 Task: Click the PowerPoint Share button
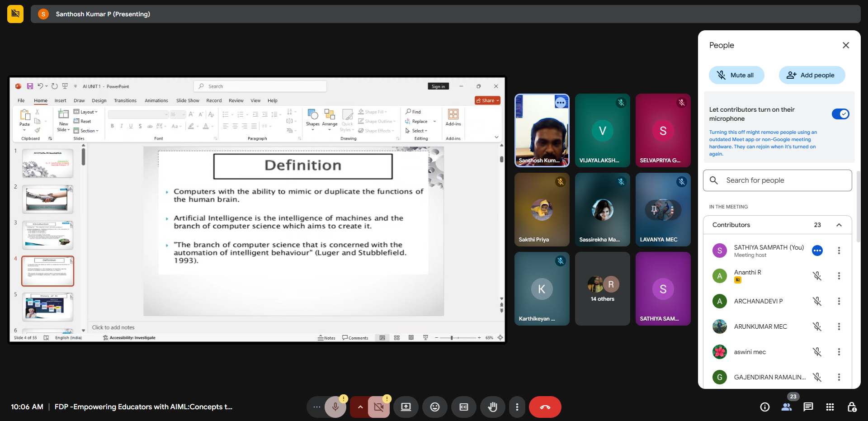[487, 100]
